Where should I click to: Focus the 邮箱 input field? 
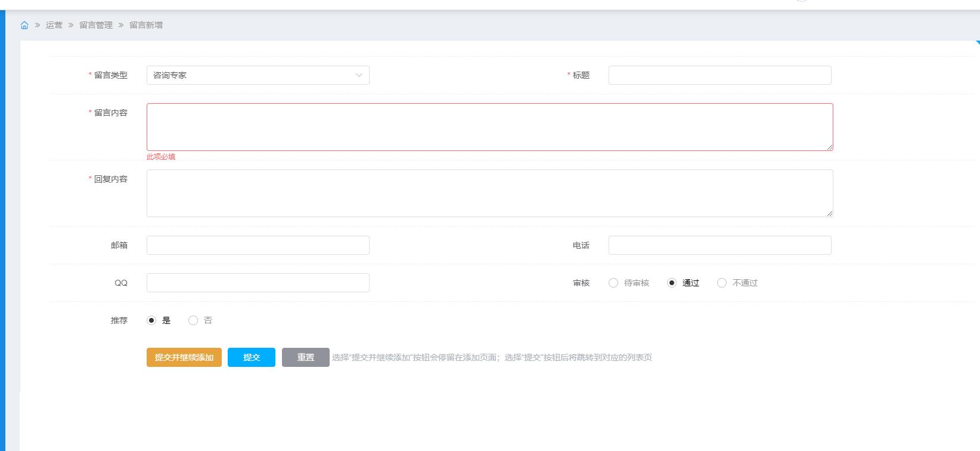[x=258, y=245]
